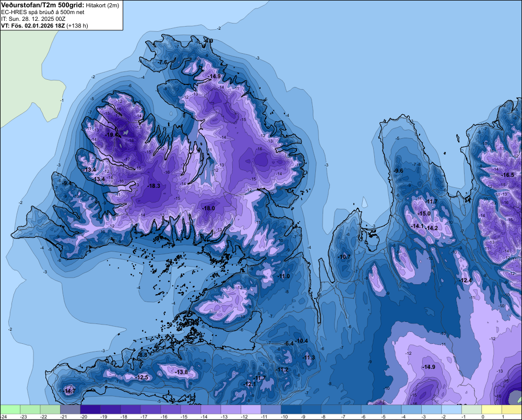
Task: Click the map temperature value '-9.4'
Action: 67,183
